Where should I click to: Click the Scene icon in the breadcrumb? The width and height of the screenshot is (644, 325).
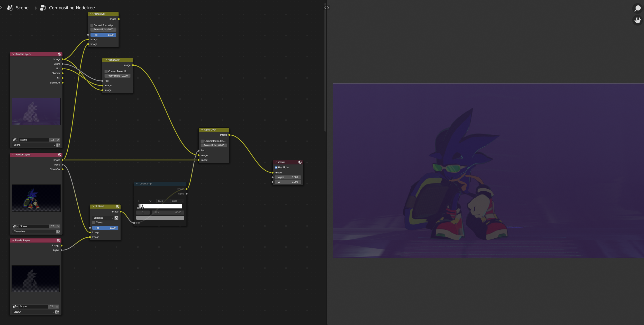10,8
